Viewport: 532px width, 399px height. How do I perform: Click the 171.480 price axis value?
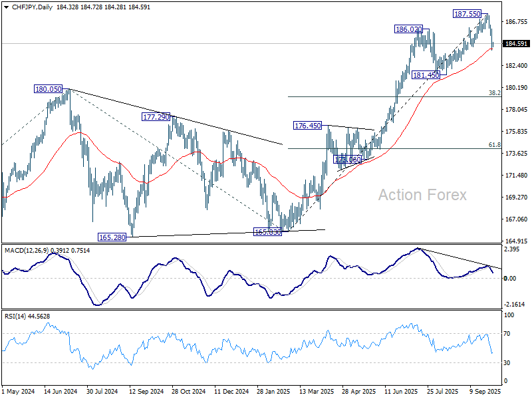pos(517,176)
